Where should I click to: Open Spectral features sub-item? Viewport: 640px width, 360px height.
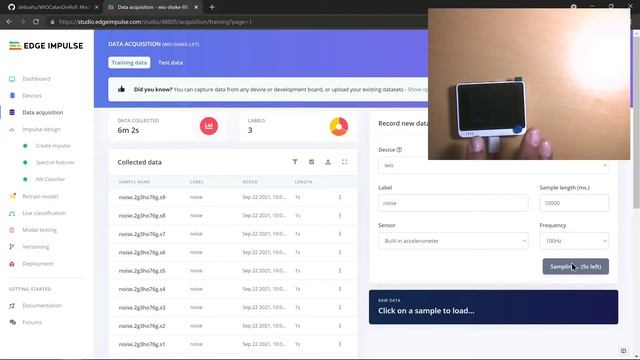[x=55, y=162]
